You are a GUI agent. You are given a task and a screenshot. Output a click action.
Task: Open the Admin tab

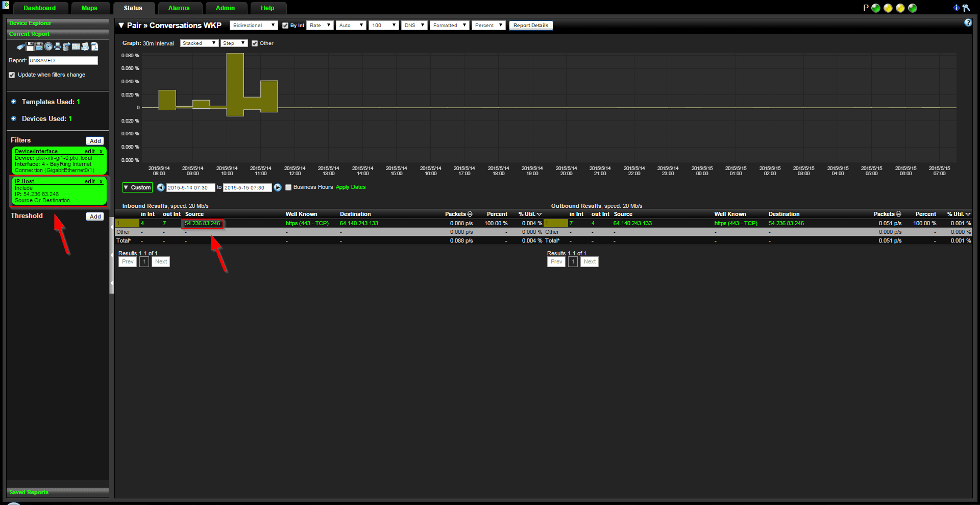[x=226, y=8]
